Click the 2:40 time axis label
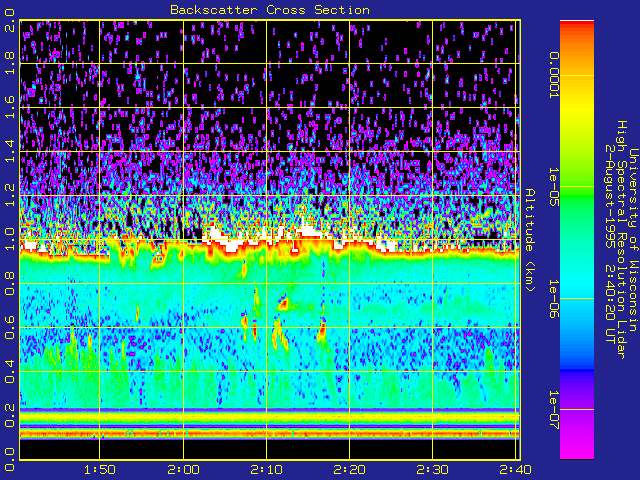The width and height of the screenshot is (640, 480). 515,470
